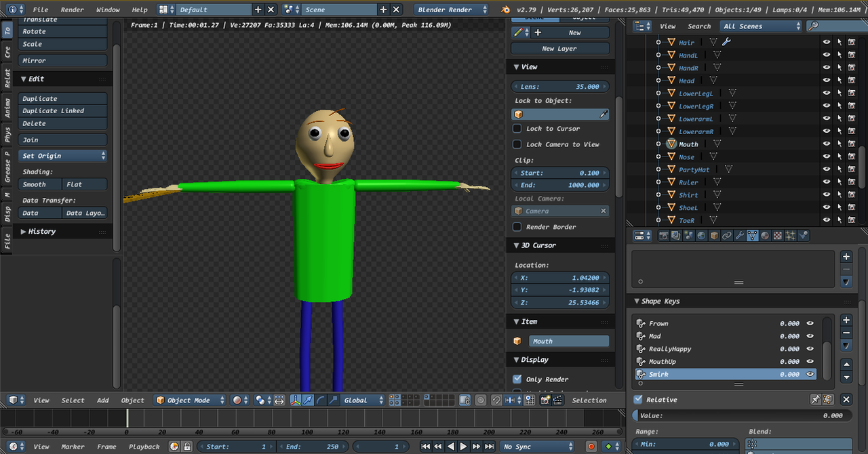Toggle Lock to Cursor checkbox

tap(517, 129)
